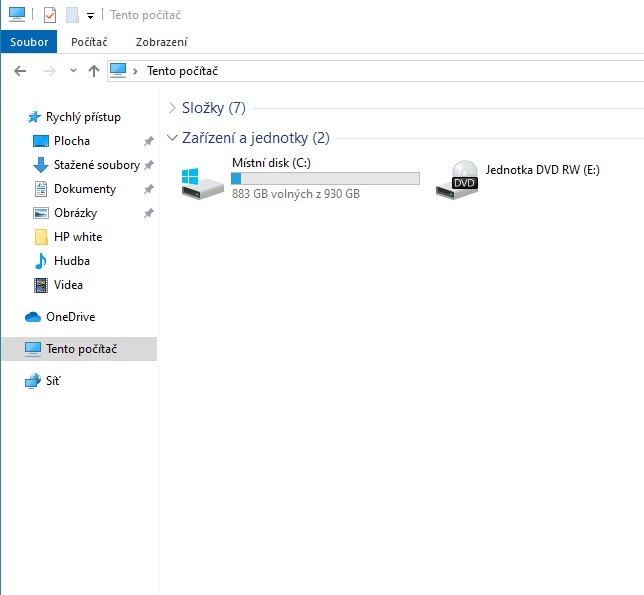The width and height of the screenshot is (644, 595).
Task: Click the OneDrive cloud icon
Action: (33, 317)
